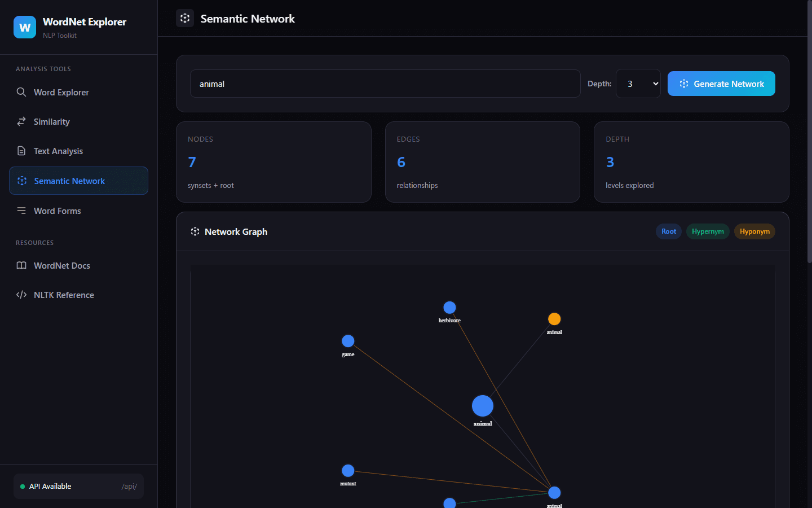The image size is (812, 508).
Task: Collapse the Resources section
Action: tap(34, 243)
